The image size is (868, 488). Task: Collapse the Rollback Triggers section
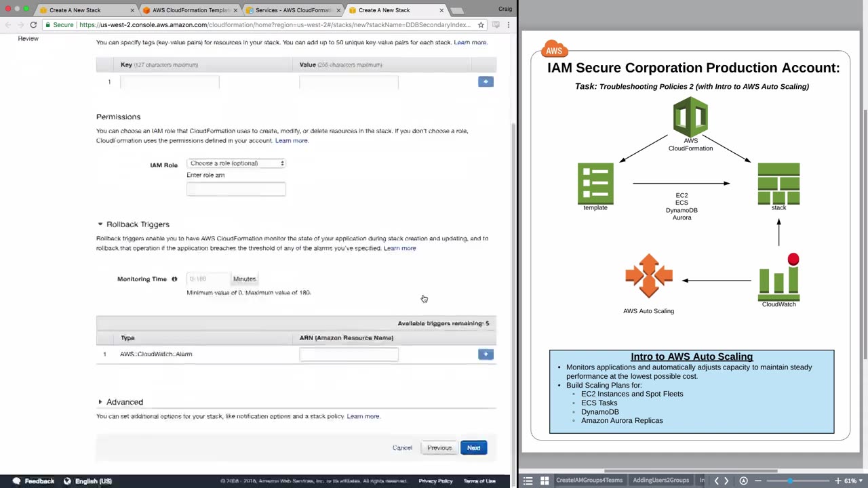point(100,224)
